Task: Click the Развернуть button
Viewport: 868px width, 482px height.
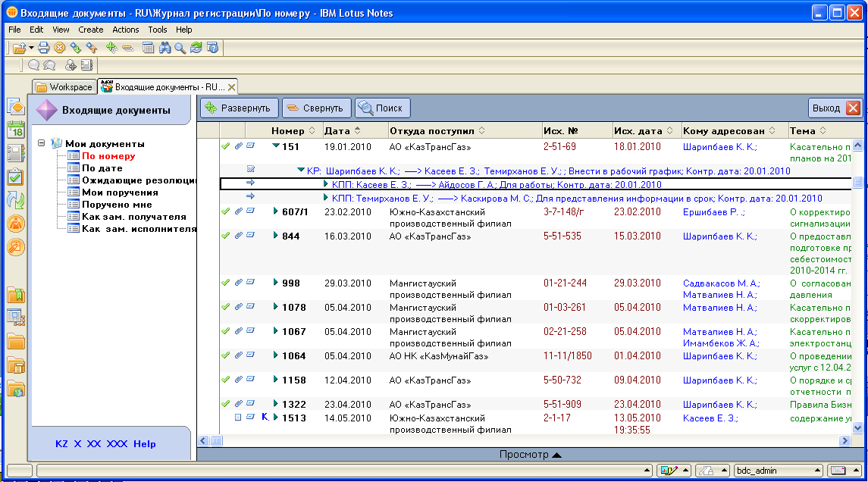Action: click(240, 108)
